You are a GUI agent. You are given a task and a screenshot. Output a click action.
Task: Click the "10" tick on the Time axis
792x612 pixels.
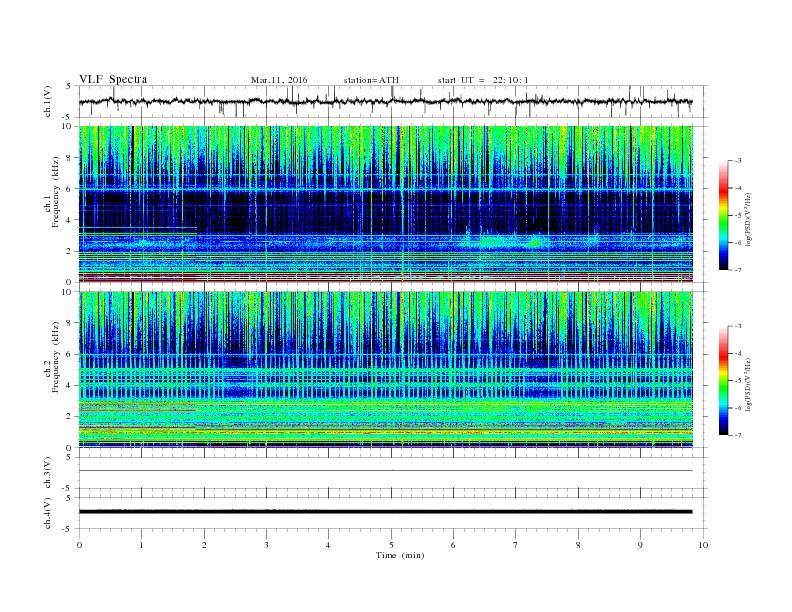(x=703, y=545)
